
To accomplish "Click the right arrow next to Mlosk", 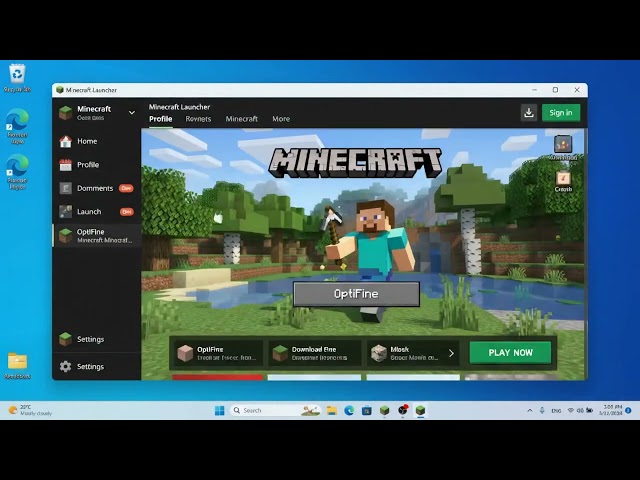I will (451, 353).
